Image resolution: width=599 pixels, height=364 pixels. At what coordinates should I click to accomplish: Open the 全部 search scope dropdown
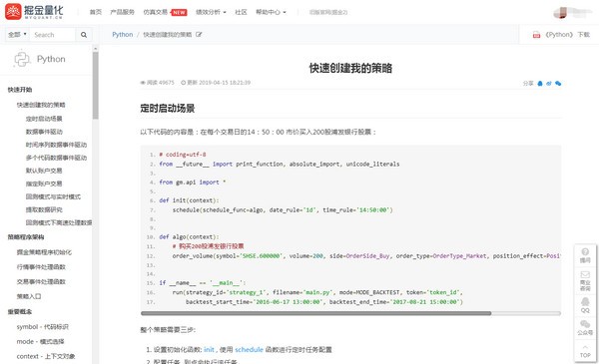pos(17,34)
